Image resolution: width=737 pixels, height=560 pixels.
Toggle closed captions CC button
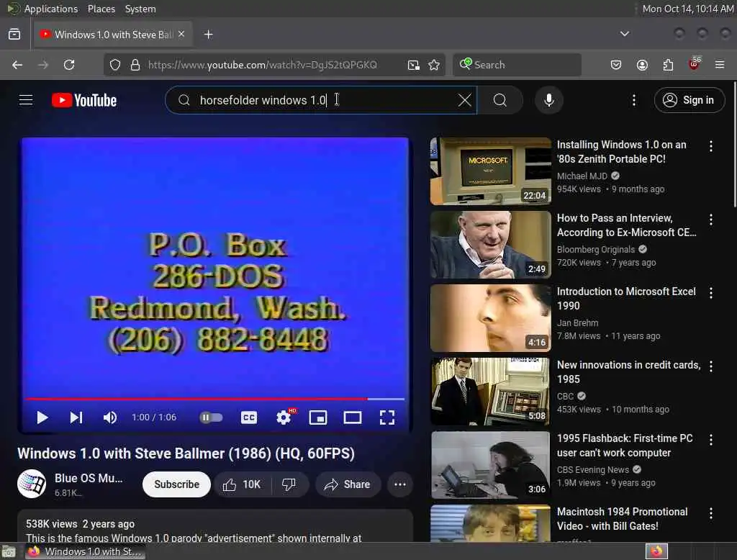(x=248, y=417)
